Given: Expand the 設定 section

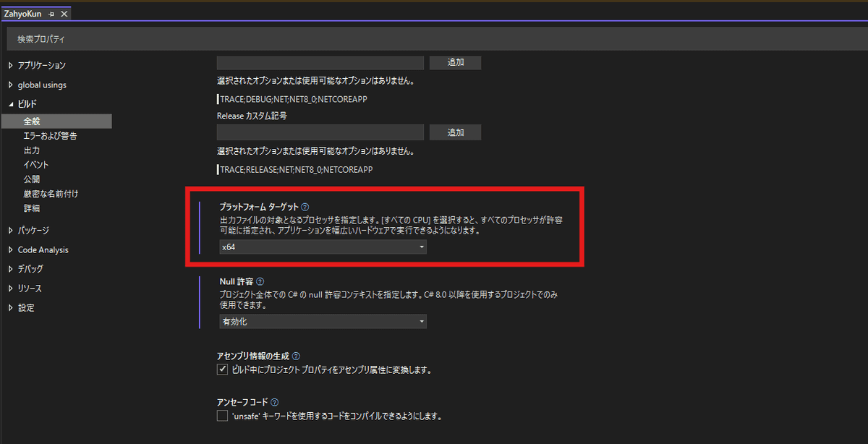Looking at the screenshot, I should click(x=10, y=307).
